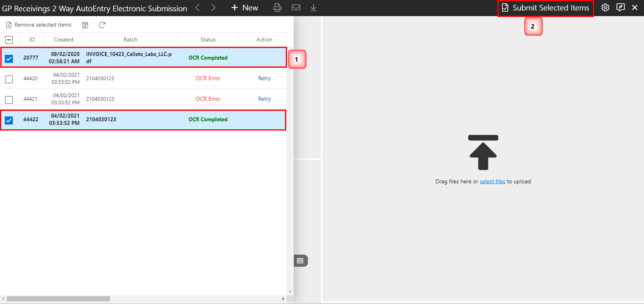Click the grid view toggle icon
The height and width of the screenshot is (305, 644).
click(300, 261)
